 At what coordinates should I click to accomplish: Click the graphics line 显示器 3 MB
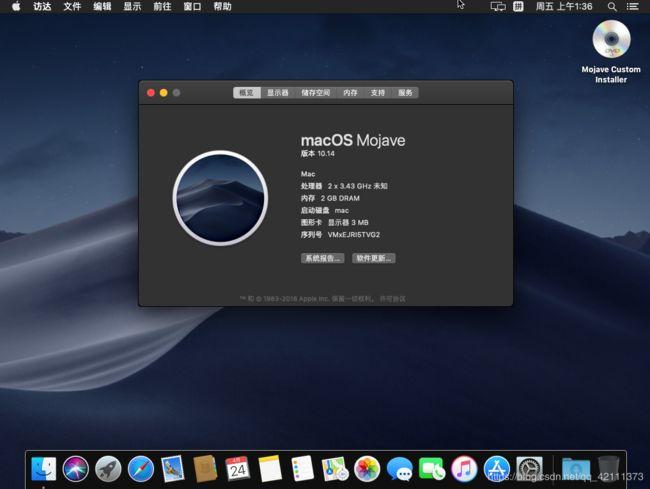pos(335,223)
